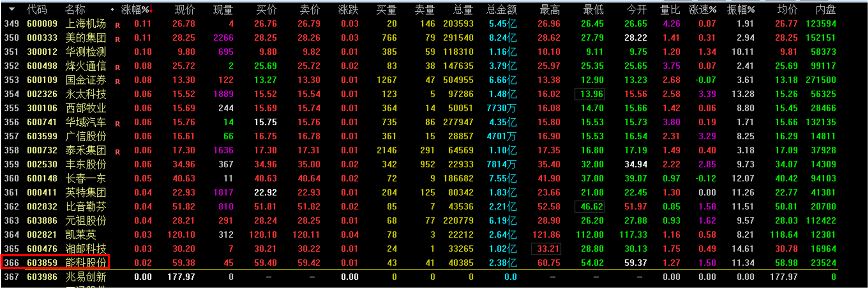Click stock code 603599
Image resolution: width=868 pixels, height=288 pixels.
click(42, 136)
